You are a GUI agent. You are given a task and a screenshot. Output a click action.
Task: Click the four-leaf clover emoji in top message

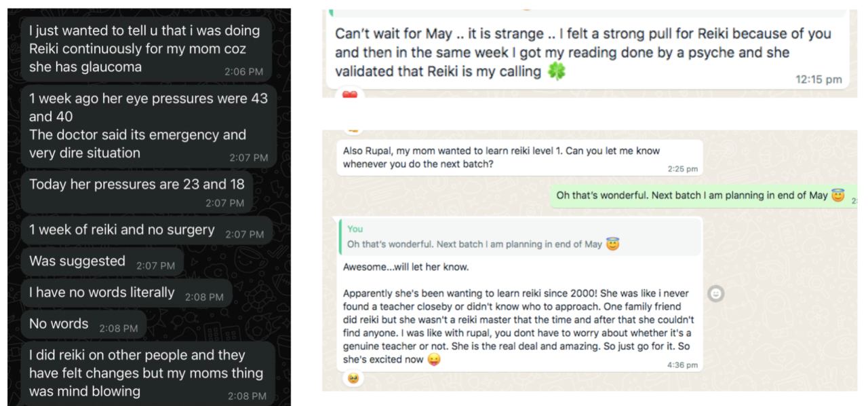click(557, 71)
